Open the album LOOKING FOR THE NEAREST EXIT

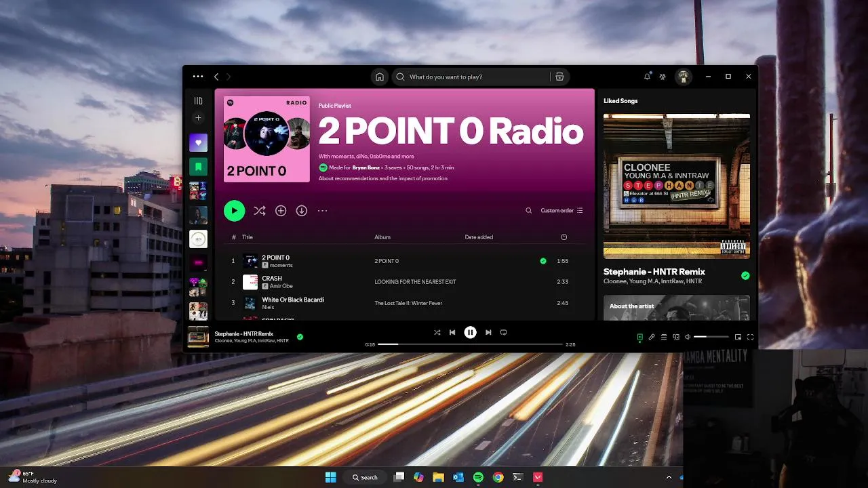[415, 282]
